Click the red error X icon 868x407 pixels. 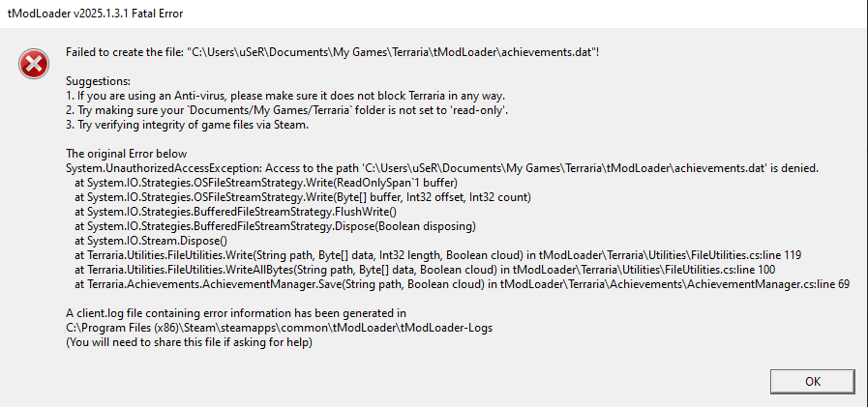pyautogui.click(x=33, y=64)
